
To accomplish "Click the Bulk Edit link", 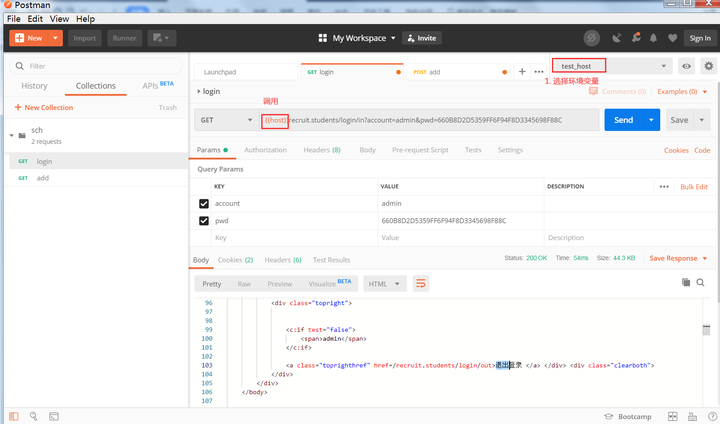I will pos(694,187).
